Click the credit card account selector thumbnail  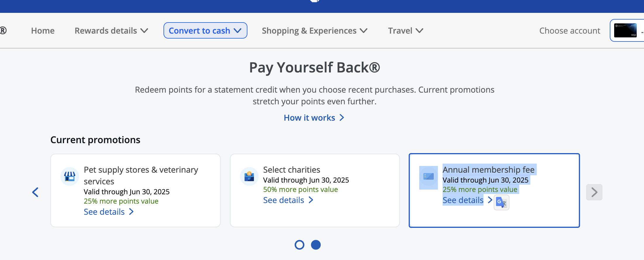pos(625,30)
